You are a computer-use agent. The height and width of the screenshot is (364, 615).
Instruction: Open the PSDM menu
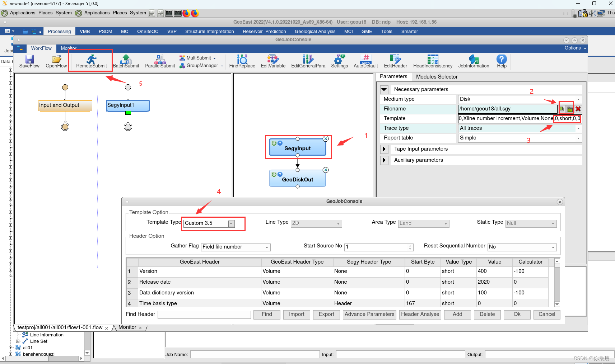point(106,32)
